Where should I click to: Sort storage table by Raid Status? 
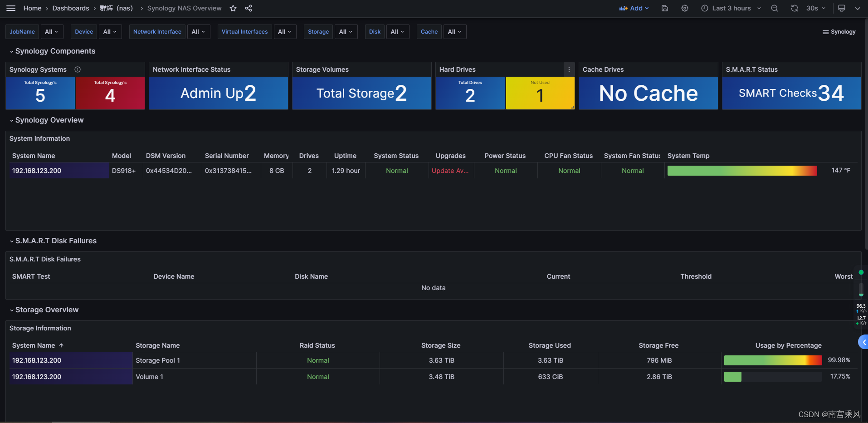pos(317,345)
